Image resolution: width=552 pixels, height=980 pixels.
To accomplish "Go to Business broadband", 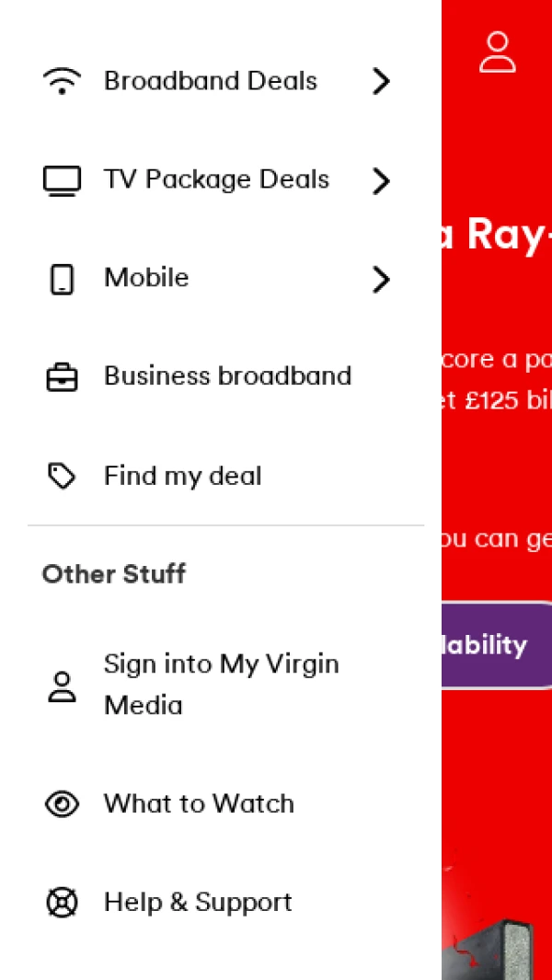I will pos(227,376).
